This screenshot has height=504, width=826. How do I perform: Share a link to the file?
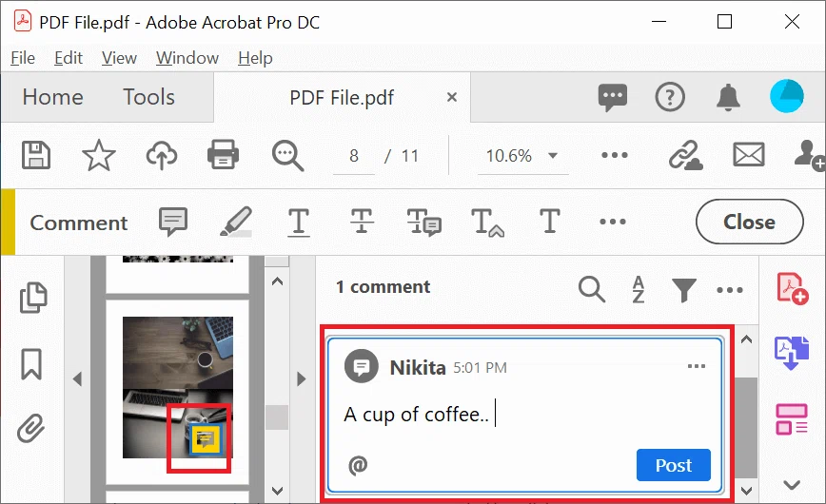point(685,155)
